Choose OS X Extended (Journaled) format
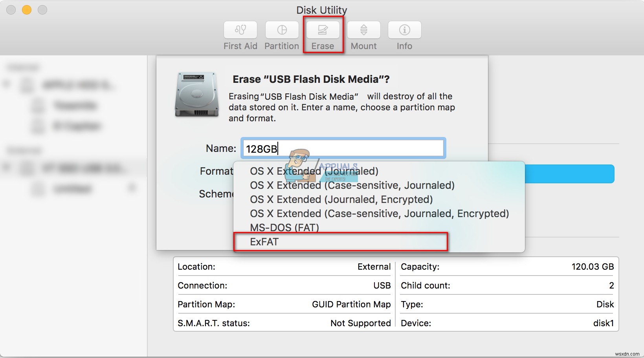This screenshot has height=358, width=644. 314,171
